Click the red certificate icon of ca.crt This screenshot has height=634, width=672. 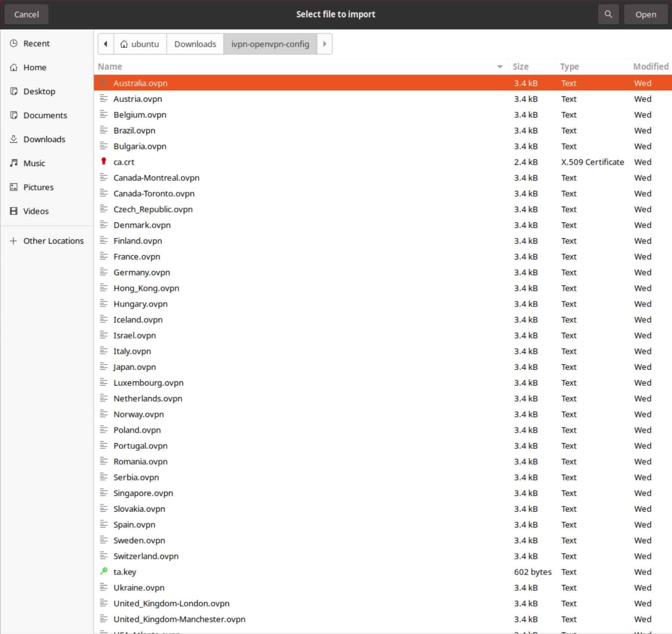(104, 162)
